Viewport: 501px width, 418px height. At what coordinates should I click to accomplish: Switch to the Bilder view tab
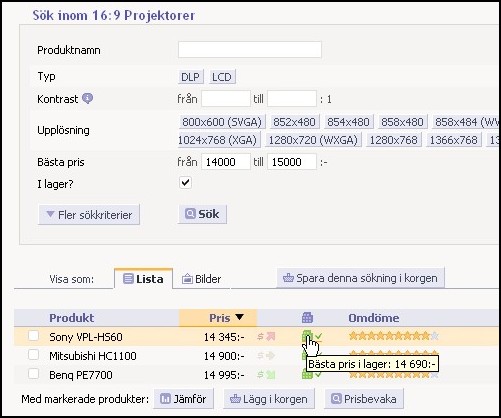201,279
